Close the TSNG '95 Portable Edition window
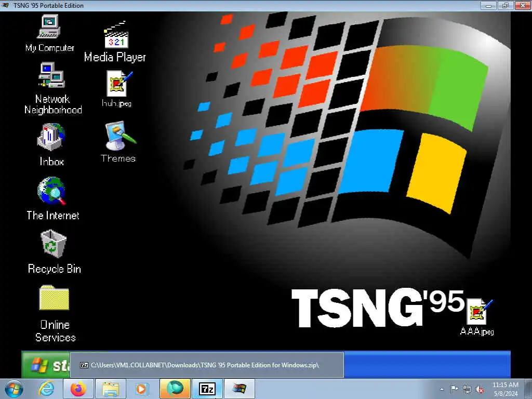 (x=523, y=5)
